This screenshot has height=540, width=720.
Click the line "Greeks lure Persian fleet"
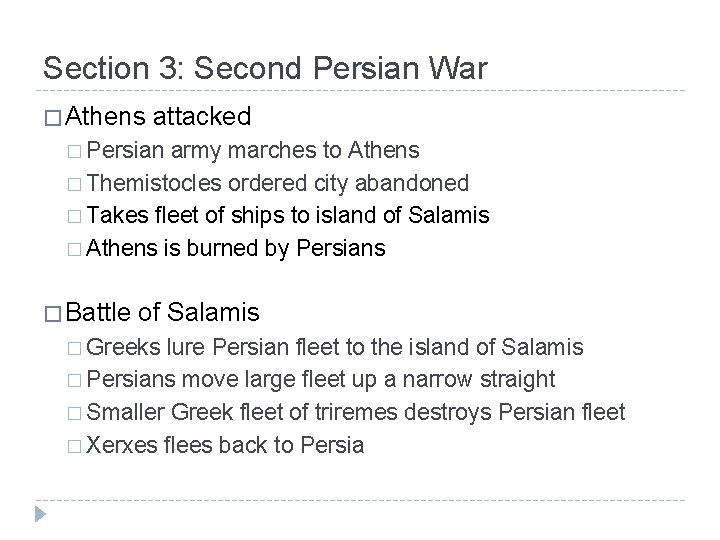[x=337, y=348]
